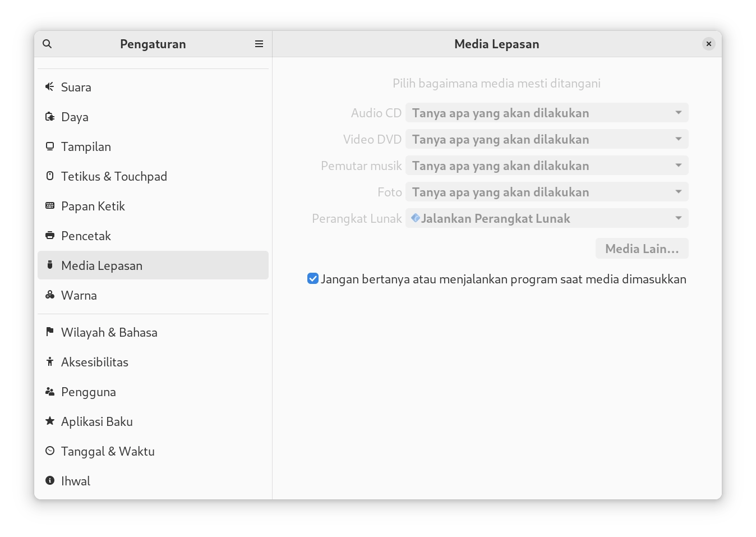Click the Tanggal & Waktu clock icon
The height and width of the screenshot is (537, 756).
(x=50, y=451)
